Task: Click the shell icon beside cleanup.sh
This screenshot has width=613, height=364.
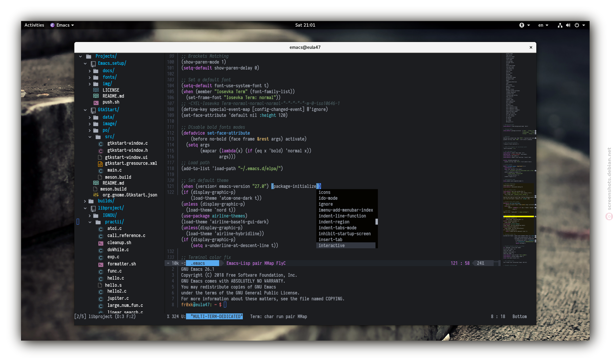Action: [x=101, y=243]
